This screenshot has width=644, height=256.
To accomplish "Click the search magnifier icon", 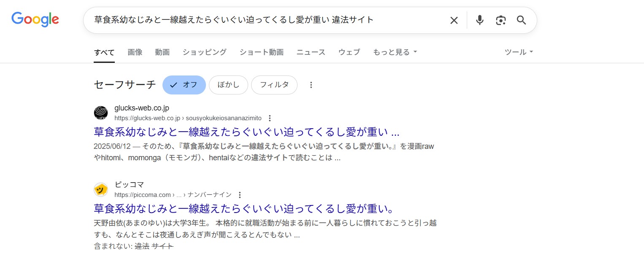I will click(521, 20).
